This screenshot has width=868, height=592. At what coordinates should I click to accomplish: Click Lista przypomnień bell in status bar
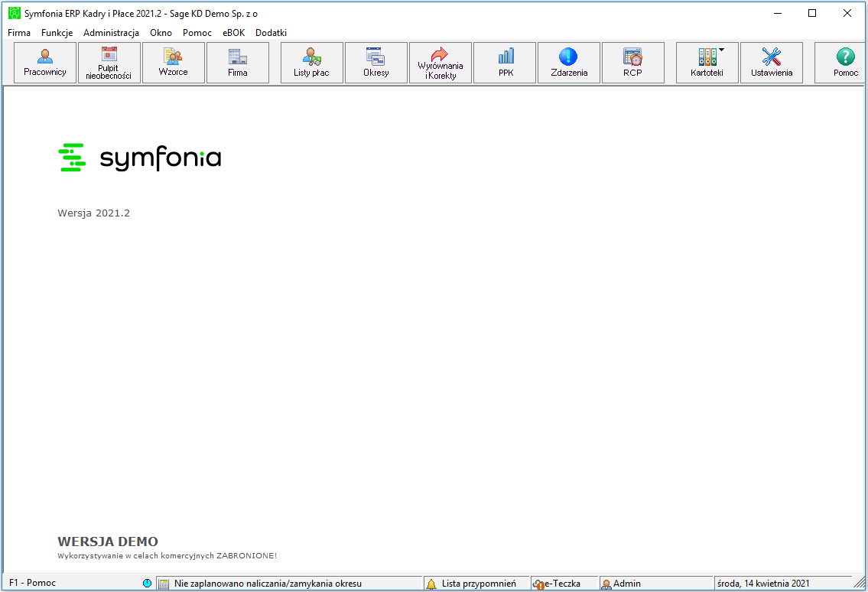432,584
